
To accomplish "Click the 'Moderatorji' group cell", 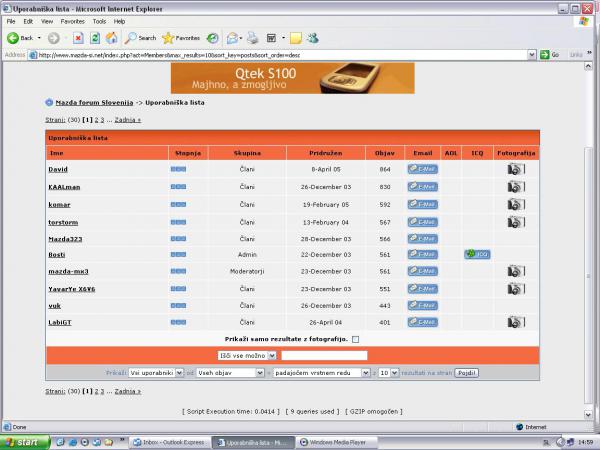I will click(x=247, y=271).
